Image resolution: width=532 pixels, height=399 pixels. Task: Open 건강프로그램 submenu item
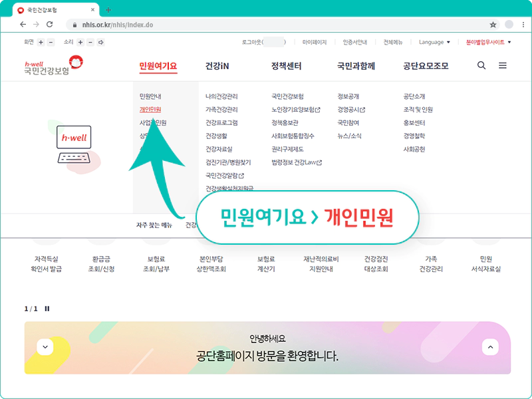pyautogui.click(x=221, y=123)
